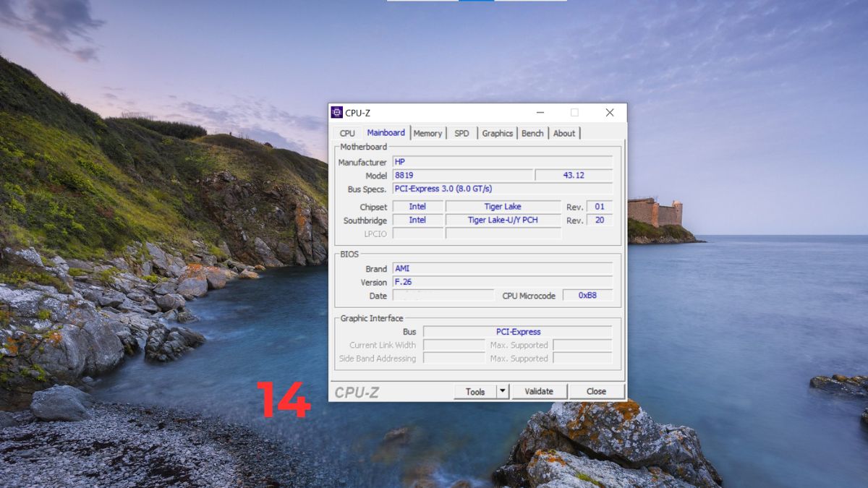Click the Chipset Rev. value 01

click(600, 207)
